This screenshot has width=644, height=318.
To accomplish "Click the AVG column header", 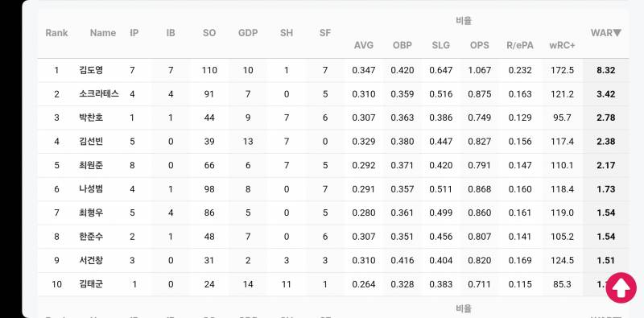I will coord(364,45).
